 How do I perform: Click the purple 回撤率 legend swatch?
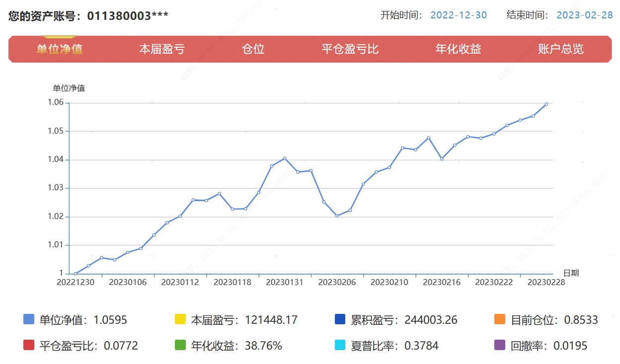coord(500,345)
